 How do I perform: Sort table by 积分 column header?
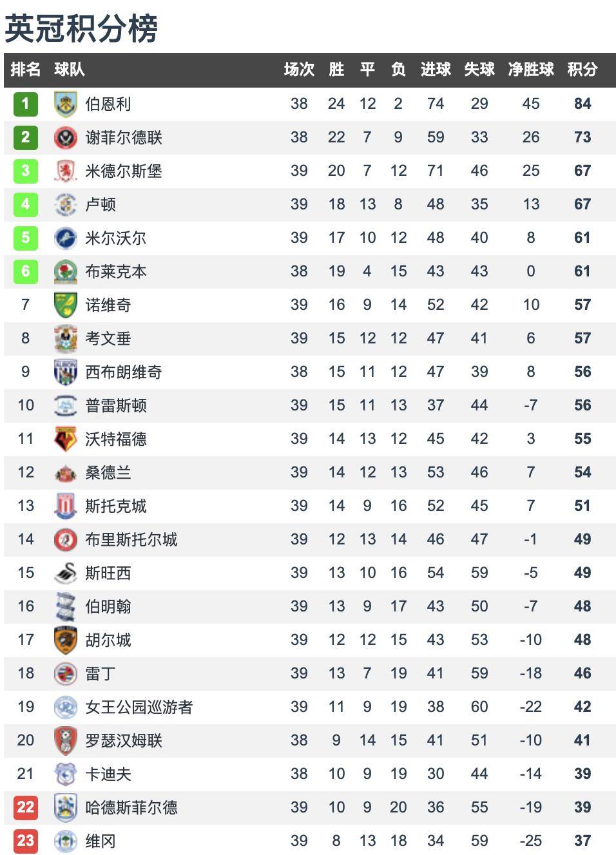(582, 70)
